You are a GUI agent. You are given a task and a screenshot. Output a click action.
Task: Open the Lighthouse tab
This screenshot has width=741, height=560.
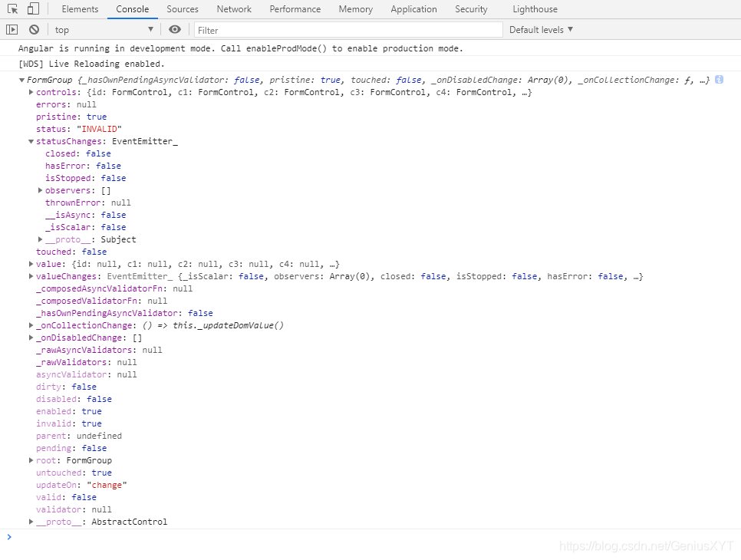(x=535, y=9)
